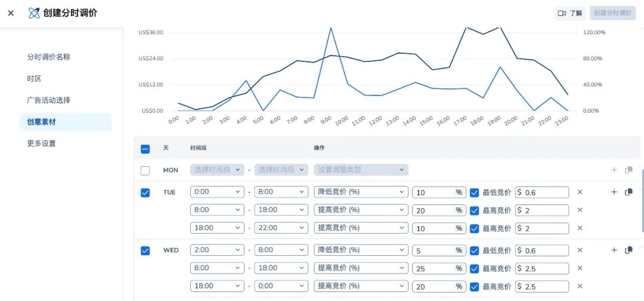
Task: Add a time slot to TUE with plus
Action: coord(614,192)
